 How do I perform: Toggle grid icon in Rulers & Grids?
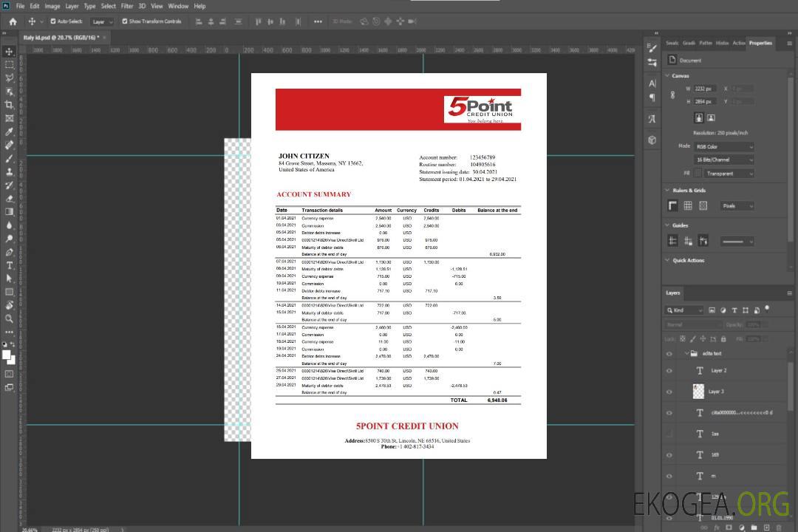coord(688,205)
